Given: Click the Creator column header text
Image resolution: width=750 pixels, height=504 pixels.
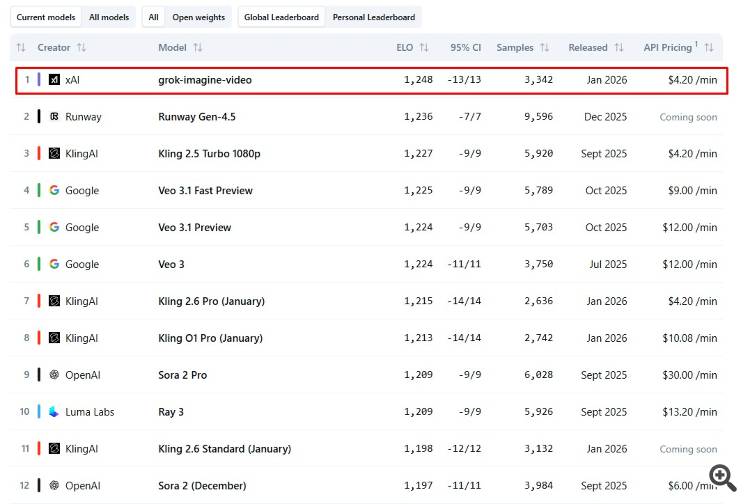Looking at the screenshot, I should point(54,48).
